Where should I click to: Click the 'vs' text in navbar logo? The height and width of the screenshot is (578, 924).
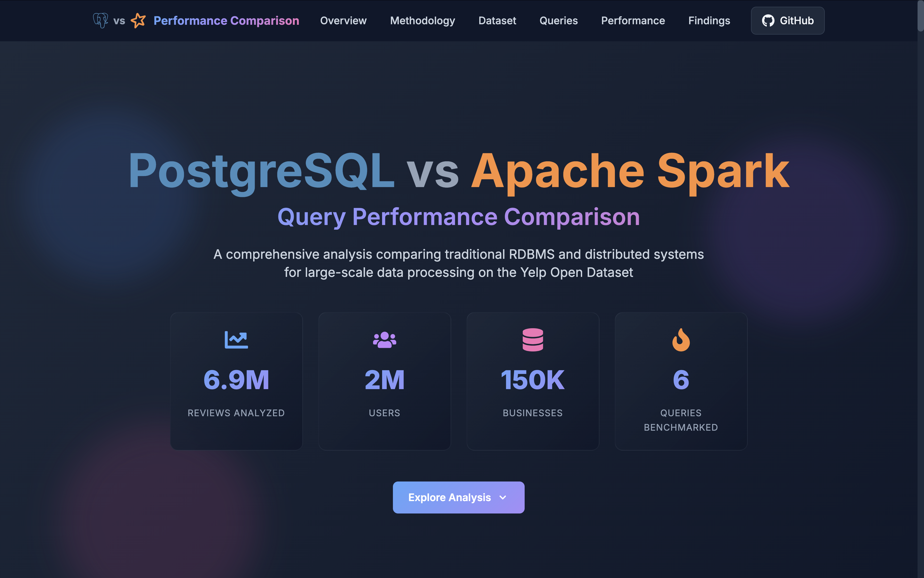click(119, 21)
